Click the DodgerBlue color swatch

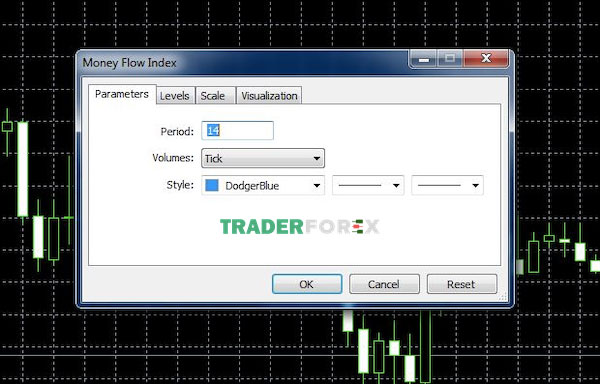coord(212,185)
